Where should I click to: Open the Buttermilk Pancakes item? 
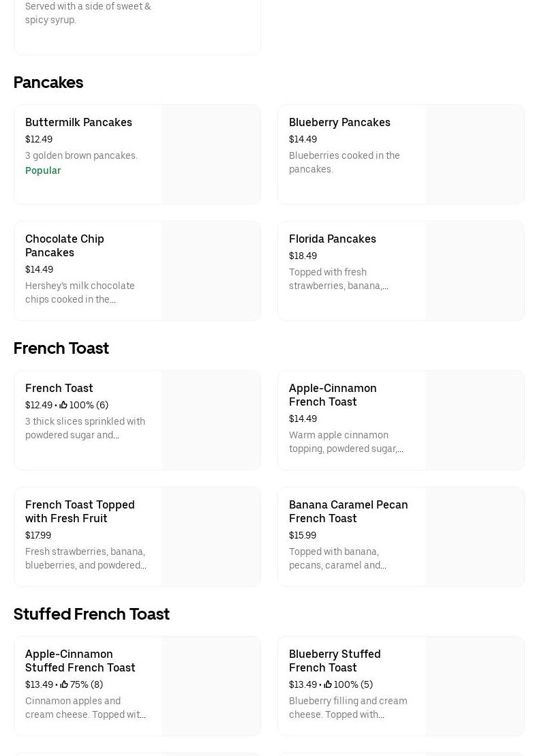pos(78,123)
